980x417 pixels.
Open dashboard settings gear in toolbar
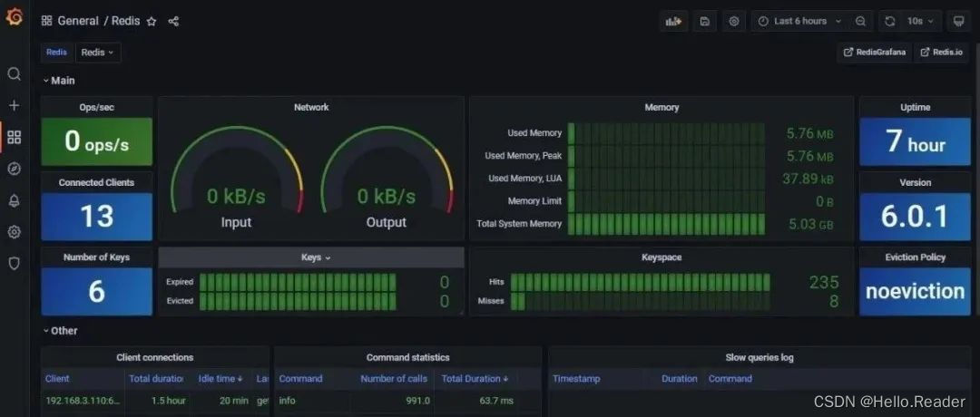tap(734, 21)
